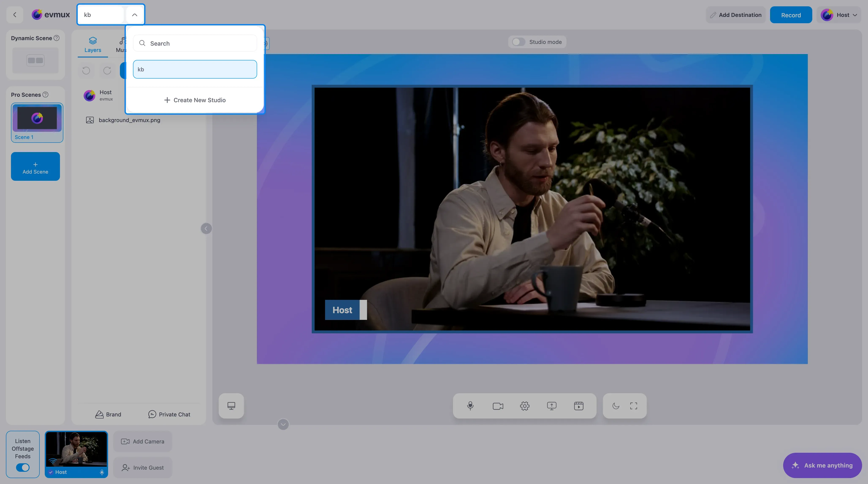Toggle Listen Offstage Feeds switch

[23, 468]
